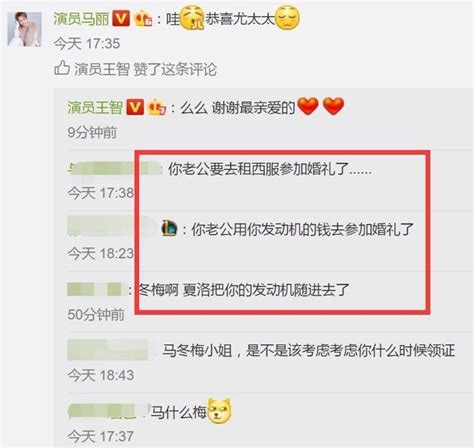
Task: Click comment 冬梅啊 夏洛把你的发动机随进去了
Action: (244, 290)
